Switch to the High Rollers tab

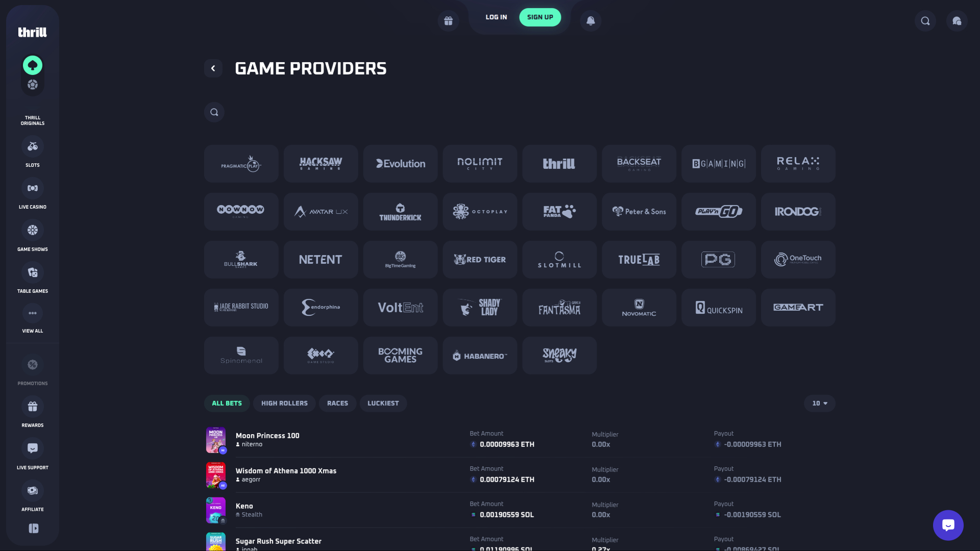284,404
